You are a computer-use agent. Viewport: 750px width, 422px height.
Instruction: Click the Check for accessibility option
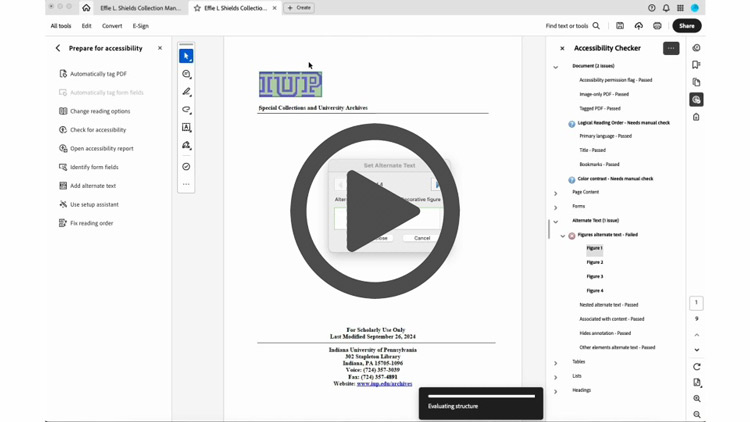[98, 130]
